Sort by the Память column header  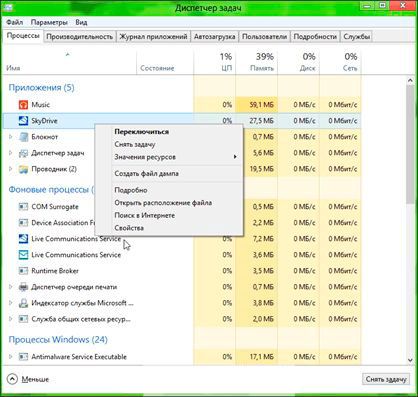256,63
